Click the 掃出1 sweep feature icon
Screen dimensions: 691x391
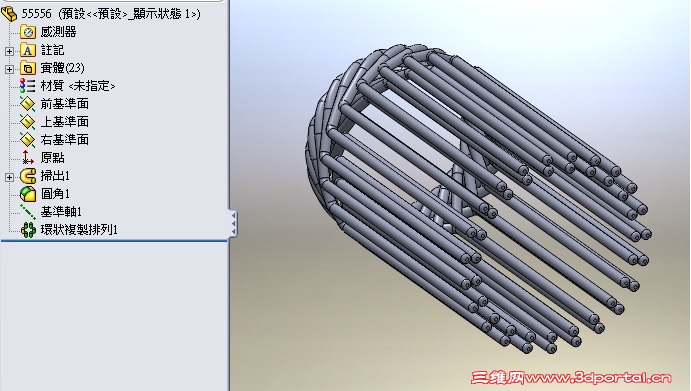click(28, 176)
